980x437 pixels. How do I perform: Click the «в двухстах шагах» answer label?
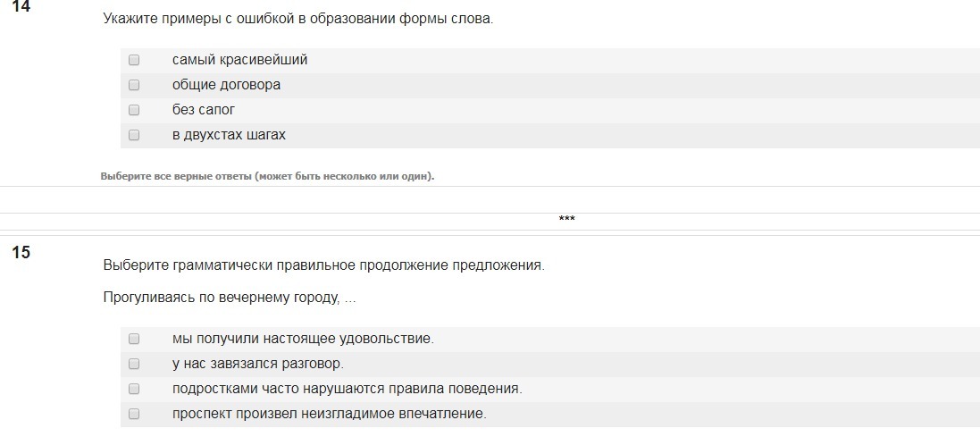229,135
